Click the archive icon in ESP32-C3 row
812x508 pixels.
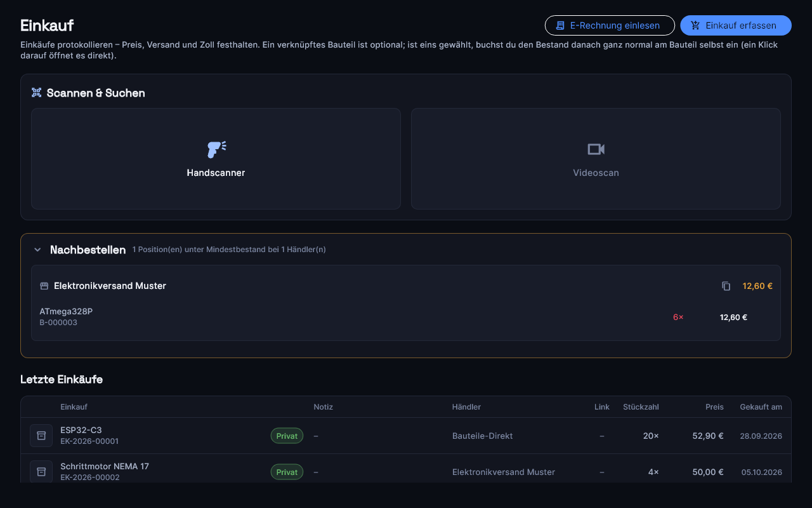[41, 436]
